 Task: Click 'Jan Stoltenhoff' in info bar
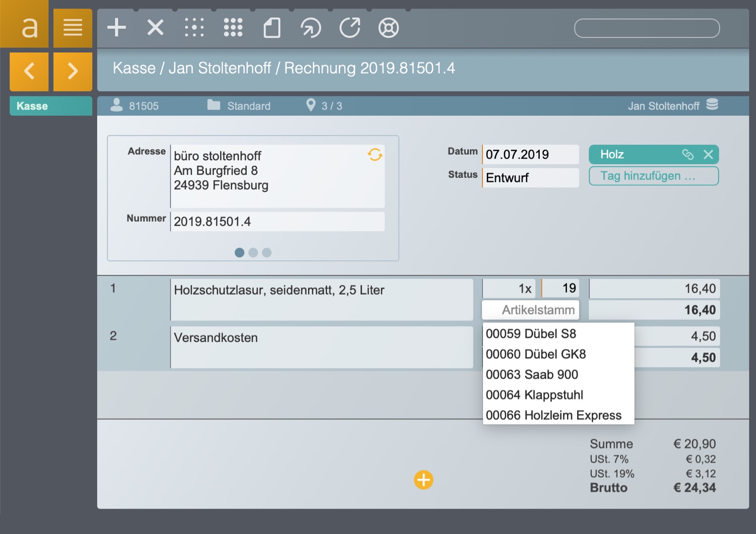[x=663, y=106]
